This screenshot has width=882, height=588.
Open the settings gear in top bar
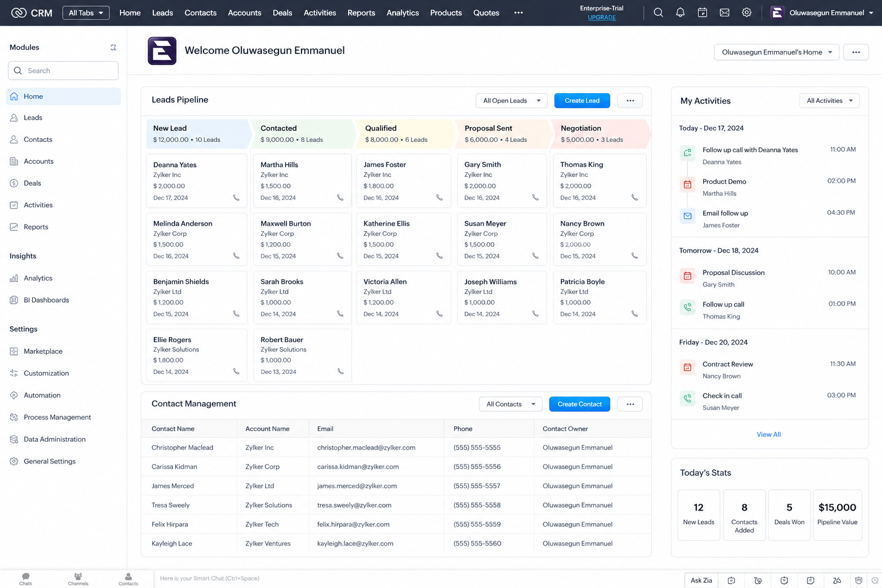pos(746,13)
